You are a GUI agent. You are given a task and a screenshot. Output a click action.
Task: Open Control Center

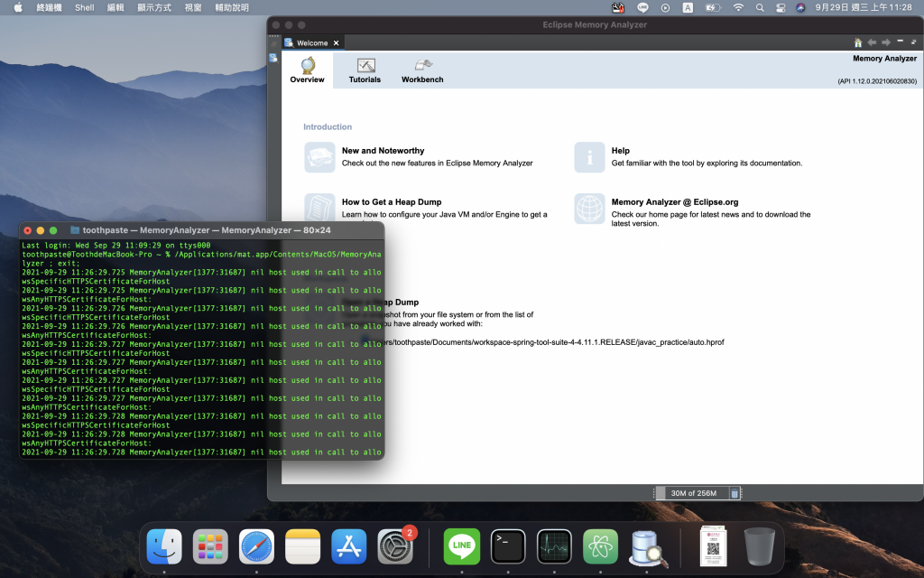781,7
